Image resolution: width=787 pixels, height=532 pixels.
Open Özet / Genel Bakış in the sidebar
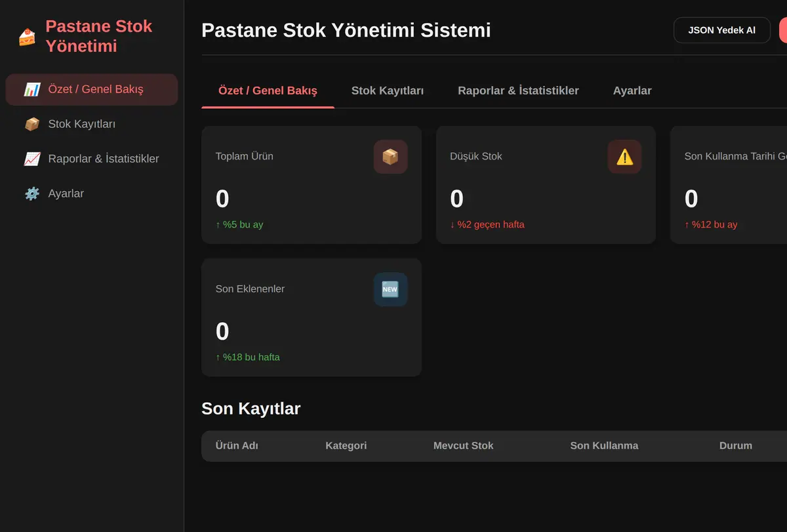click(92, 89)
